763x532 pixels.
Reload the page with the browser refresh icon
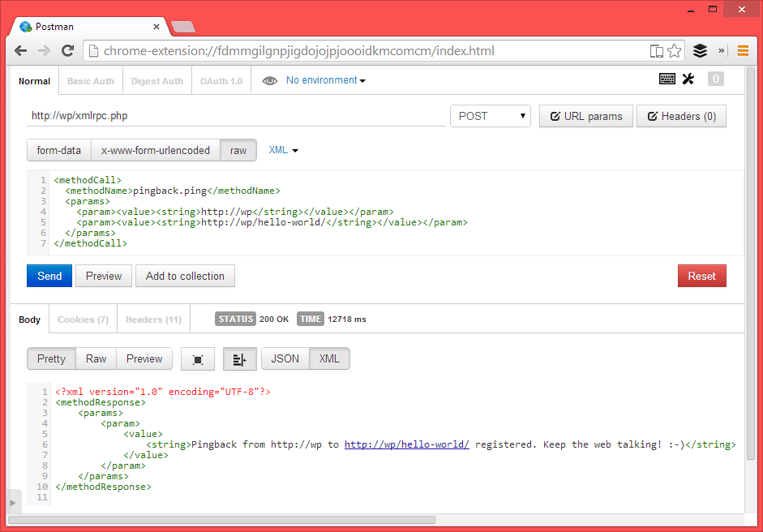click(x=68, y=49)
